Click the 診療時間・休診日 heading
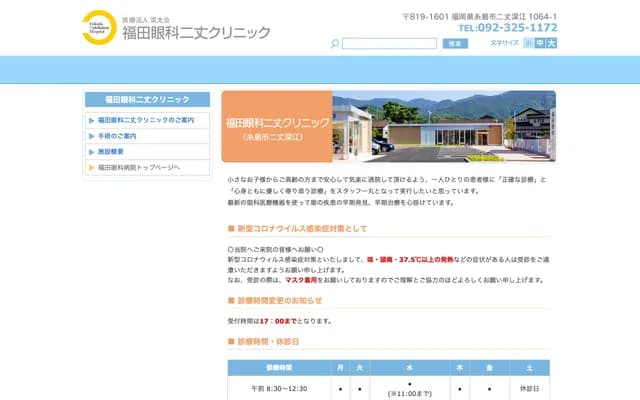The width and height of the screenshot is (640, 400). [x=268, y=341]
